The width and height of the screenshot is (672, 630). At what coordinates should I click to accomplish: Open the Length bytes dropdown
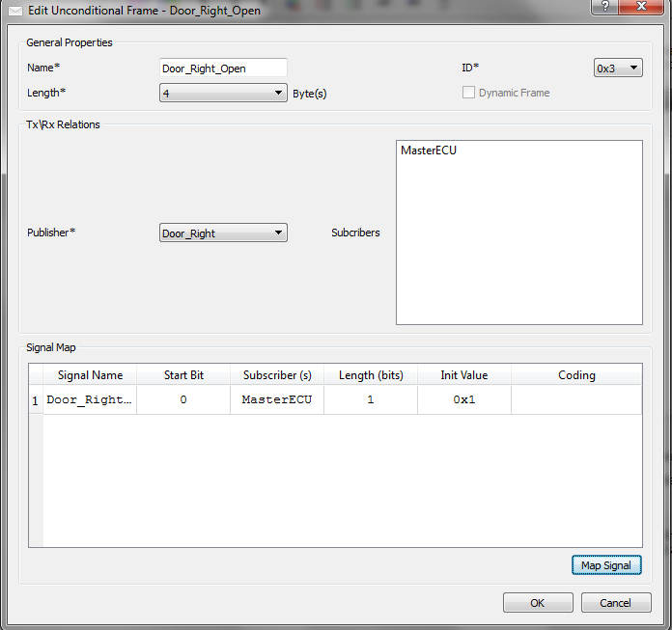point(223,93)
